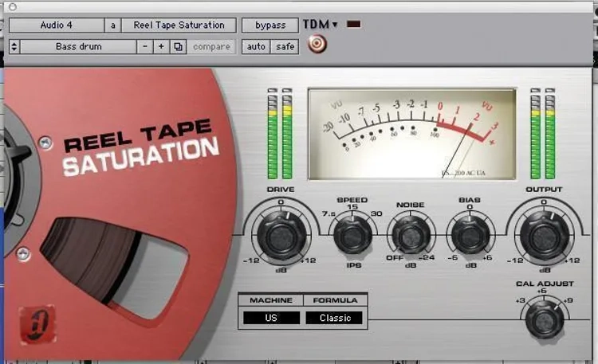
Task: Enable automation safe mode
Action: pos(285,47)
